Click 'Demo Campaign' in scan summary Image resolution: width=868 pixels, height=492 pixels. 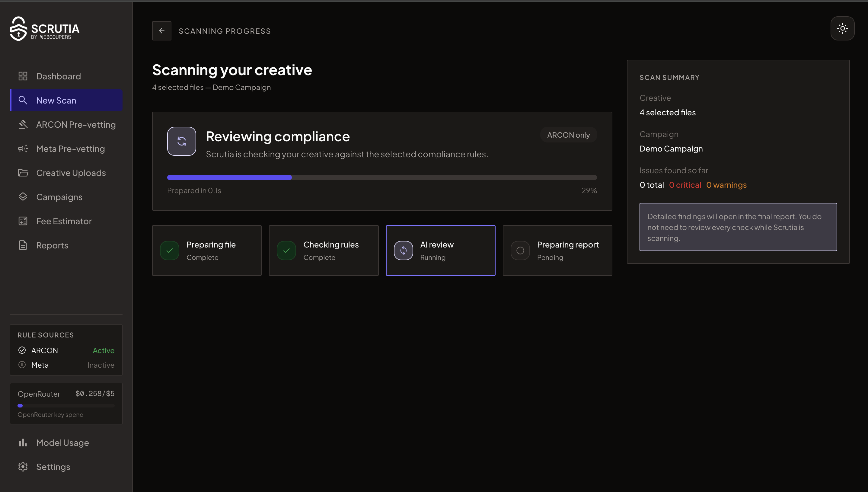click(x=671, y=148)
